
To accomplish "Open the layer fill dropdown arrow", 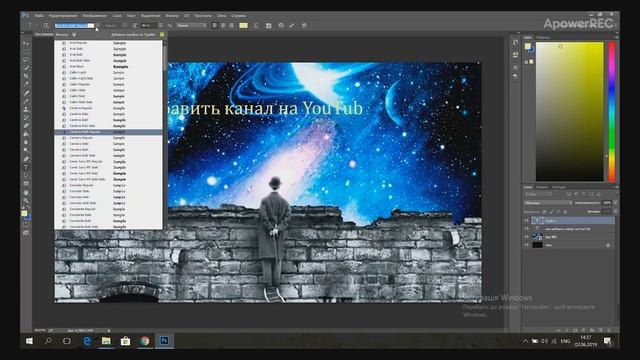I will click(615, 211).
